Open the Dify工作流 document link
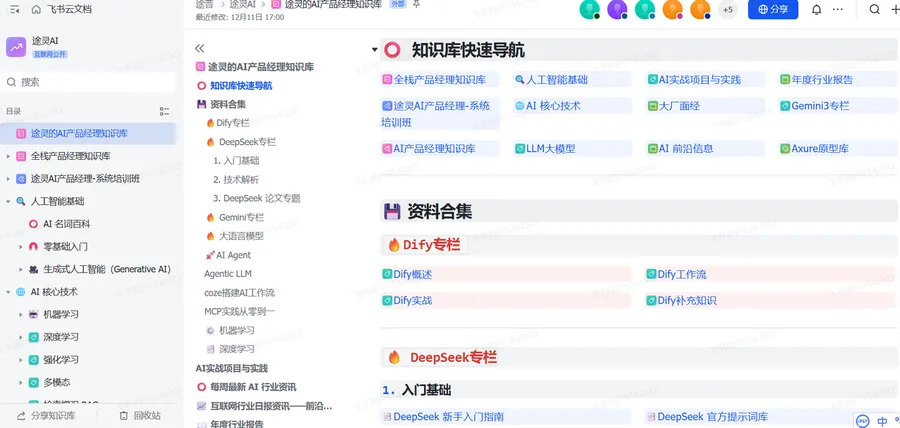 tap(682, 275)
